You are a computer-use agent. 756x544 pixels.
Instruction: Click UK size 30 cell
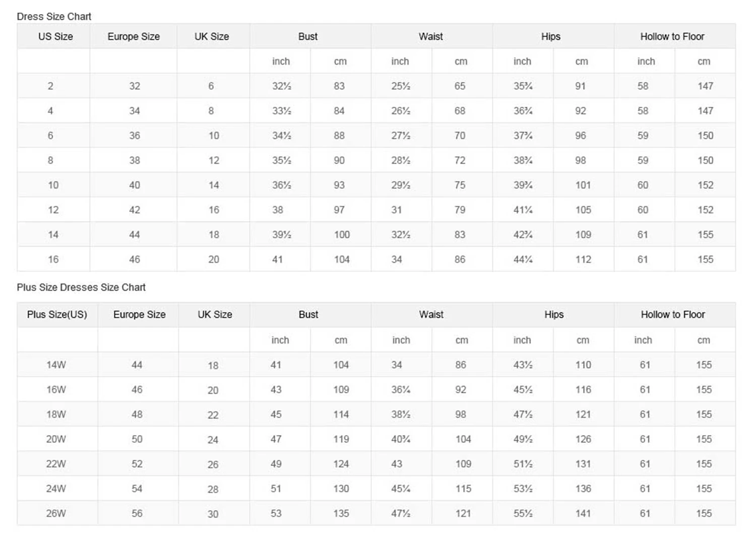pos(213,514)
